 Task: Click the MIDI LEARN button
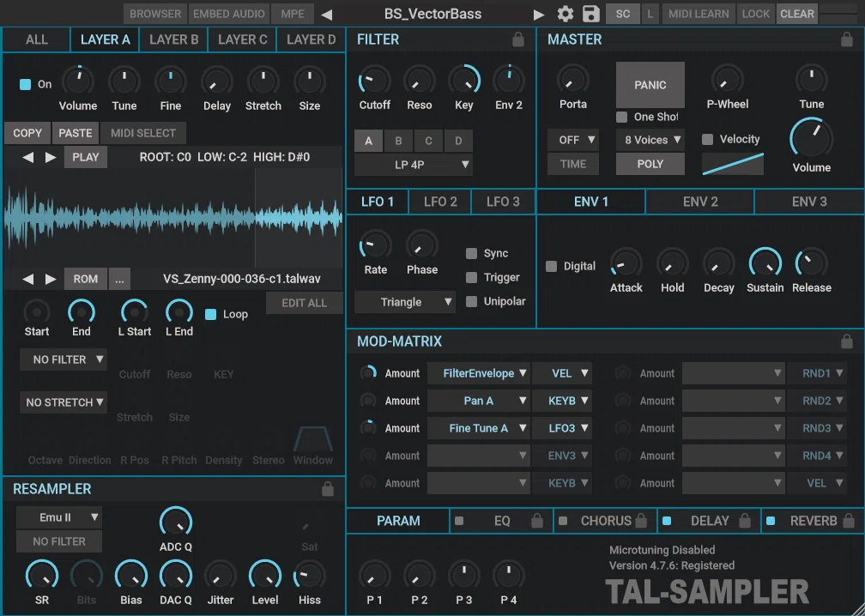tap(699, 14)
